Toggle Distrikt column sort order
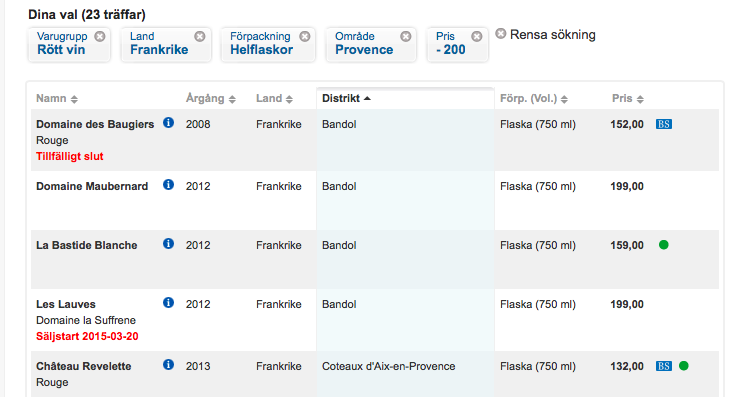The image size is (729, 397). click(346, 99)
